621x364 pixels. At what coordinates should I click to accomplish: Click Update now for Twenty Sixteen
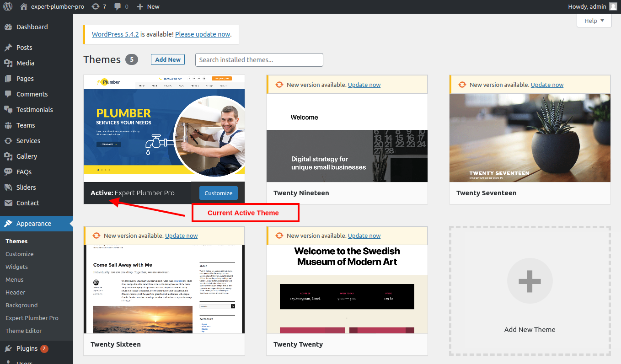[182, 236]
